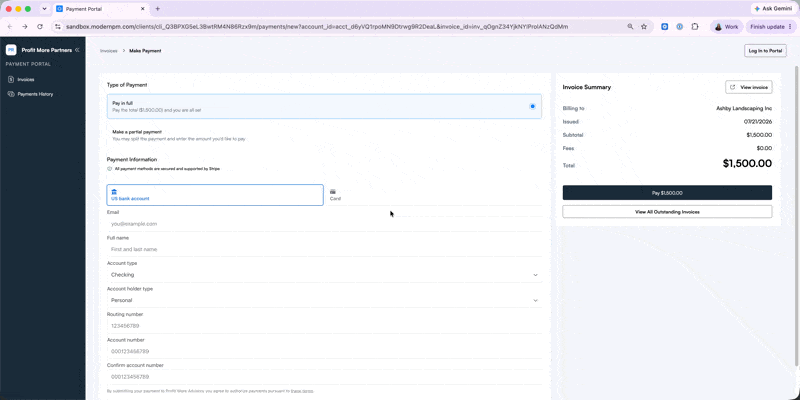This screenshot has height=400, width=800.
Task: Collapse the sidebar with the double chevron
Action: coord(77,50)
